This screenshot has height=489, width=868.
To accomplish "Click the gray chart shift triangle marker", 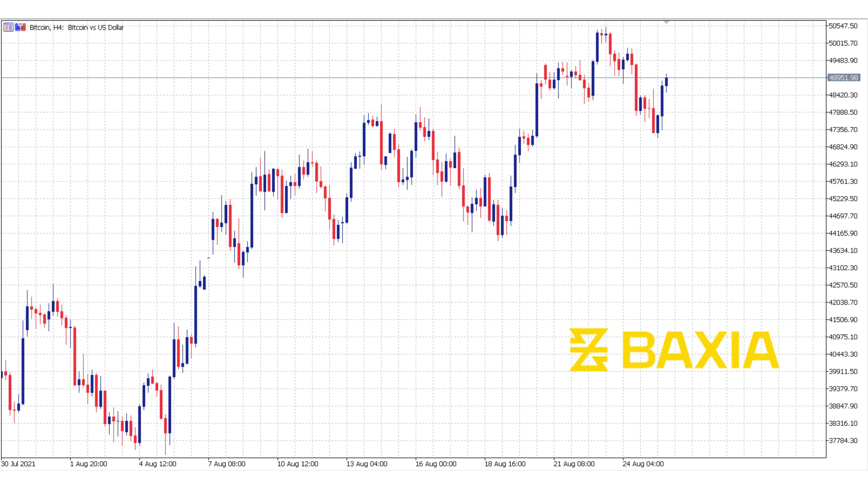I will (666, 22).
